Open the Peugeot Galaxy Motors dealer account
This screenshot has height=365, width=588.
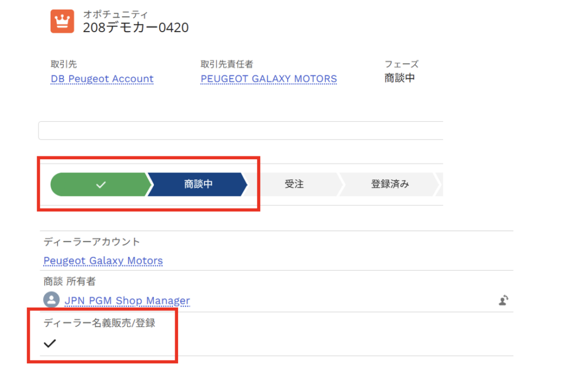coord(103,260)
